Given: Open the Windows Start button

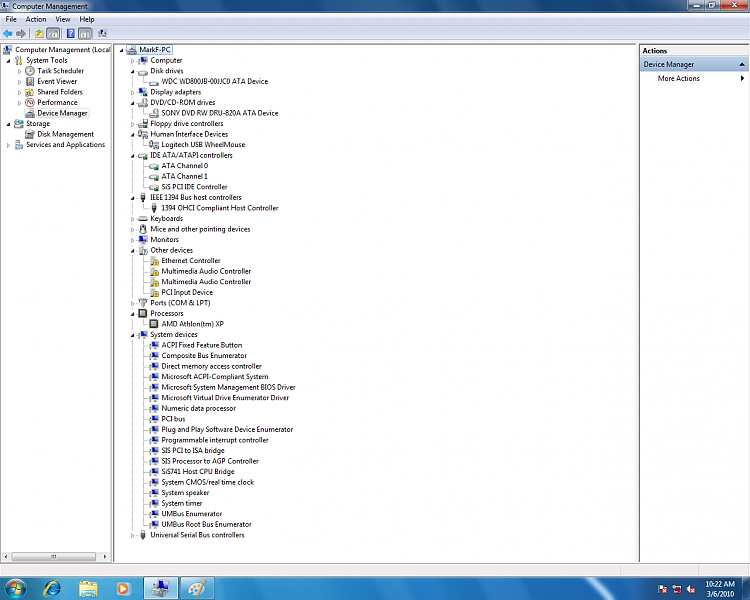Looking at the screenshot, I should pos(15,589).
